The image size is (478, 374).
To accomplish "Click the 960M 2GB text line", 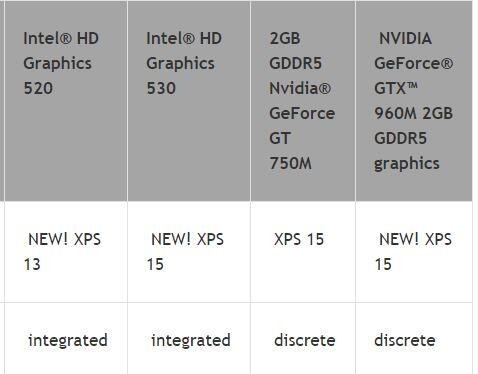I will pyautogui.click(x=413, y=114).
